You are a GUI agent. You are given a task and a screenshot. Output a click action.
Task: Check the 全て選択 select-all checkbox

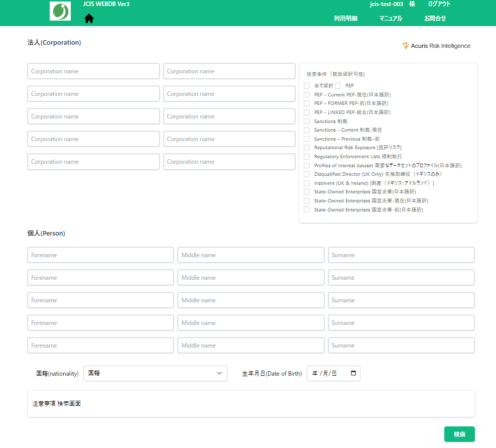tap(307, 86)
